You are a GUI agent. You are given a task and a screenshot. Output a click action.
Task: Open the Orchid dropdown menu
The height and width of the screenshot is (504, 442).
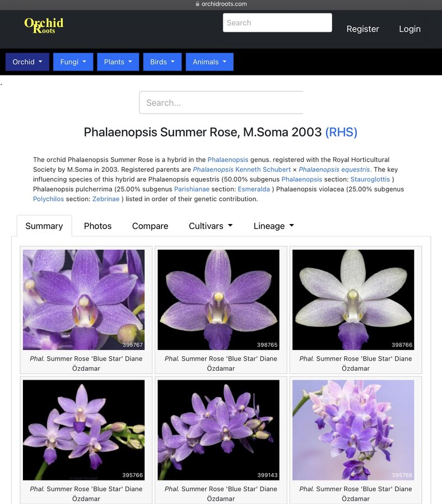(x=27, y=62)
